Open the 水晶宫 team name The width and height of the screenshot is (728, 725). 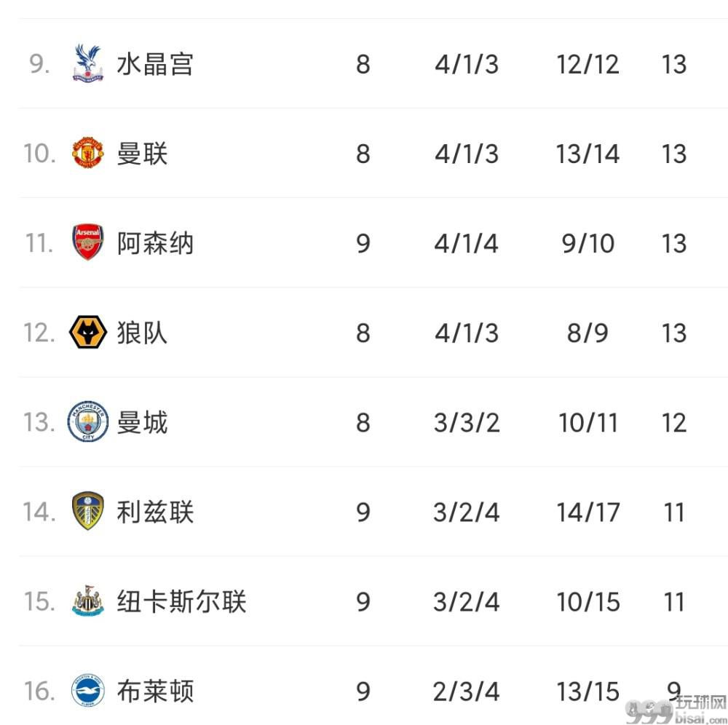coord(154,64)
